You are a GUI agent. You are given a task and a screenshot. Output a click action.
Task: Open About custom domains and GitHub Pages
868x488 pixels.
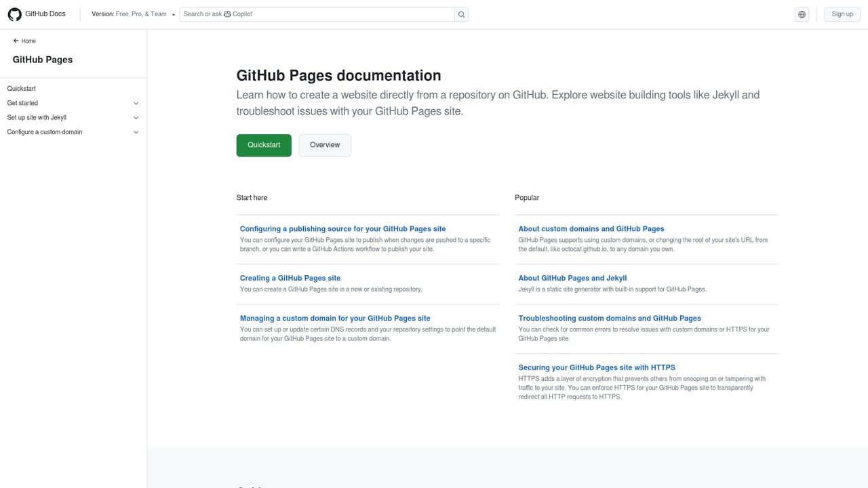click(x=591, y=228)
